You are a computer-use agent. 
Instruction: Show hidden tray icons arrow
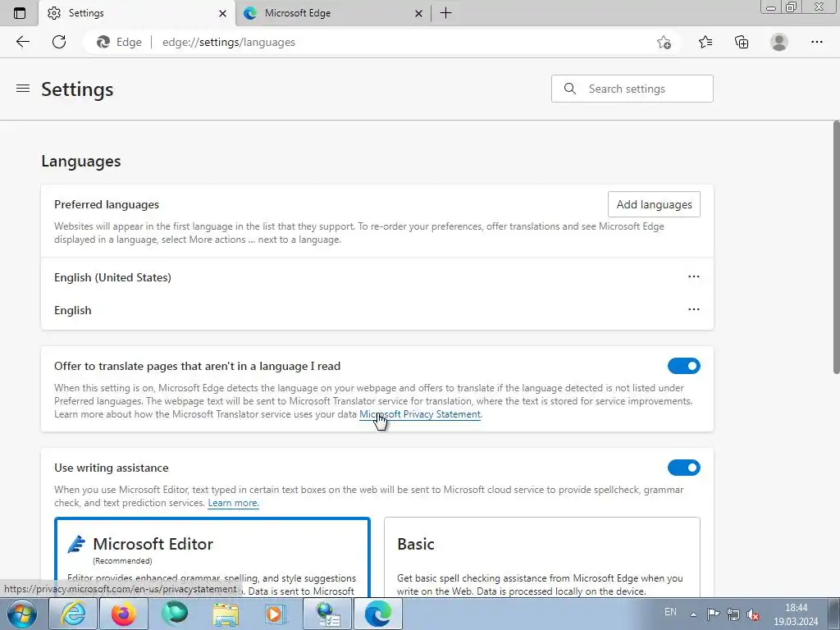[693, 614]
